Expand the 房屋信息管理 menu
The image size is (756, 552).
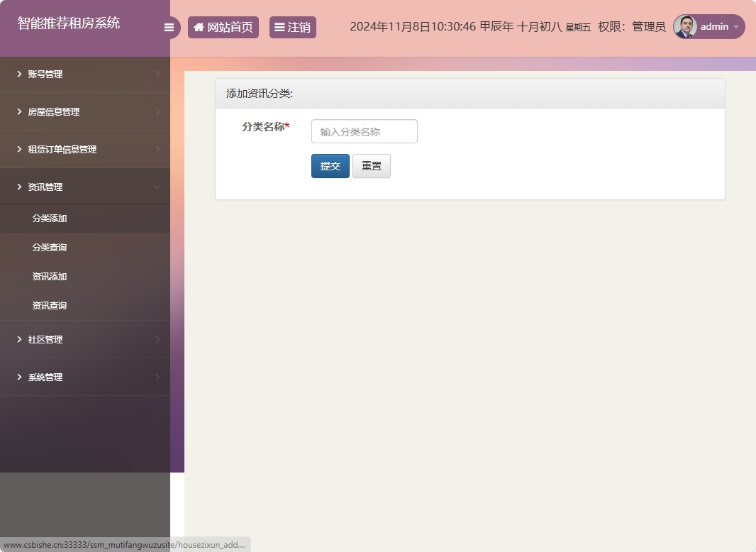(x=85, y=112)
